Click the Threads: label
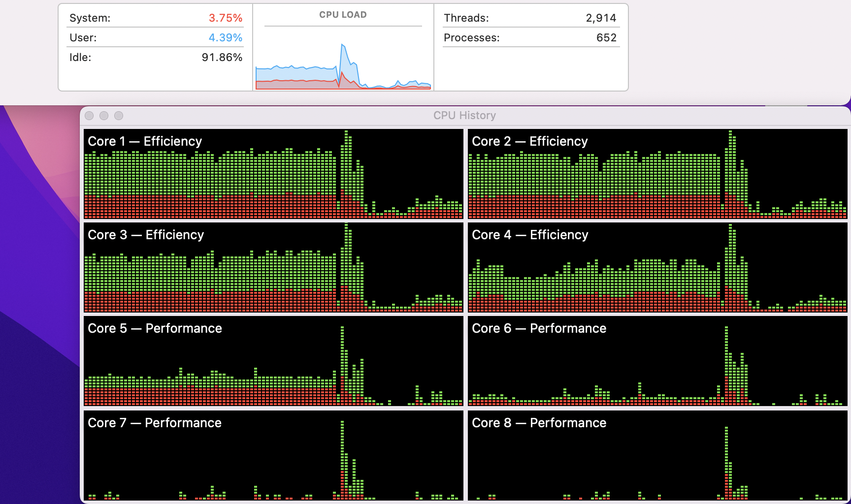Screen dimensions: 851x504 coord(466,18)
